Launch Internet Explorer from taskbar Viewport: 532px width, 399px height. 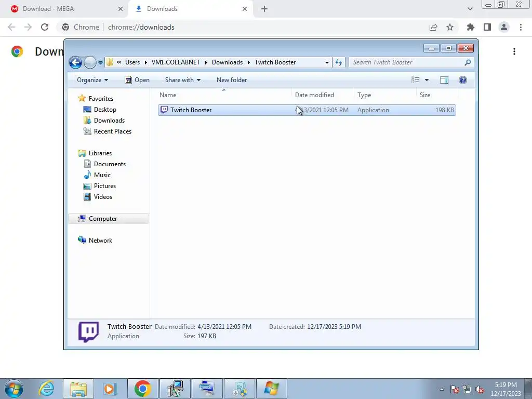tap(46, 389)
